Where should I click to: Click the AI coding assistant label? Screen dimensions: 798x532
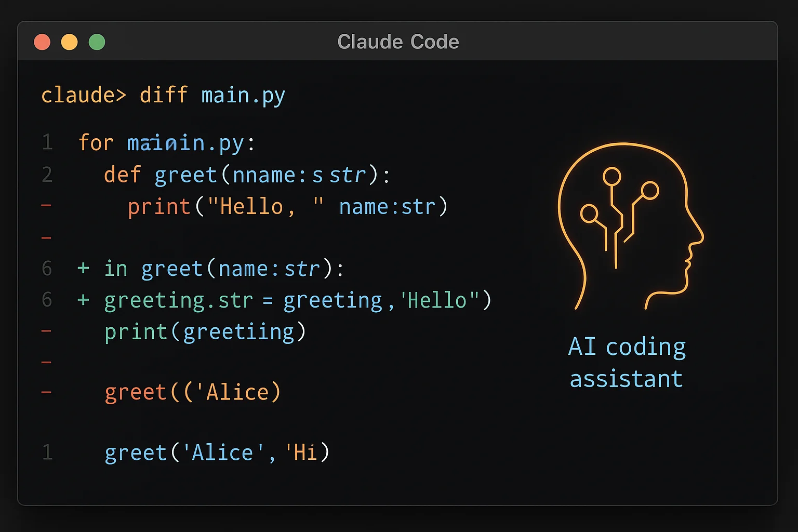coord(626,362)
